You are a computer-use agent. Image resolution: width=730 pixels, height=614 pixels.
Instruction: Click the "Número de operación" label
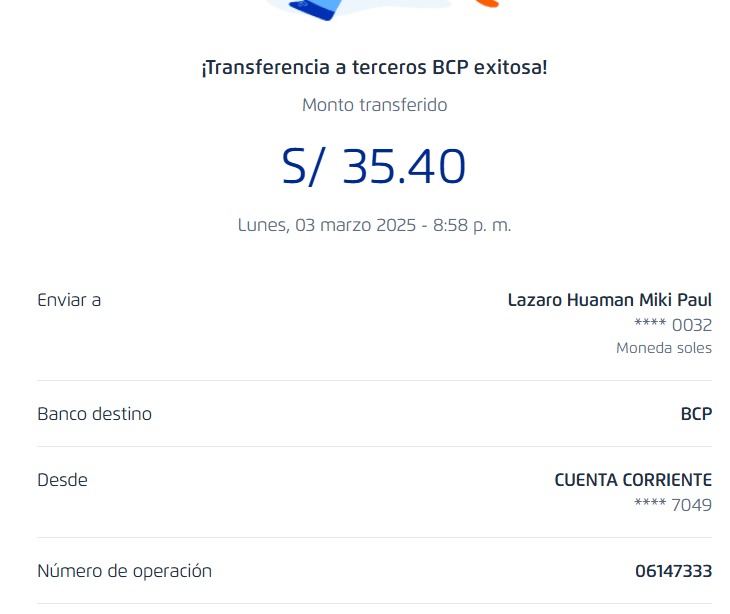click(124, 571)
